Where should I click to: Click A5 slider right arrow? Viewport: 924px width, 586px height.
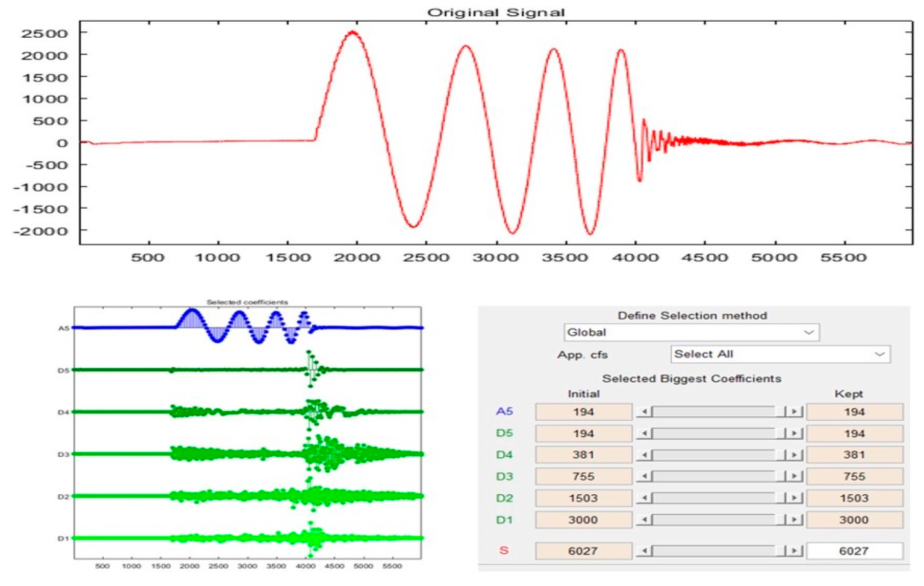click(x=794, y=412)
